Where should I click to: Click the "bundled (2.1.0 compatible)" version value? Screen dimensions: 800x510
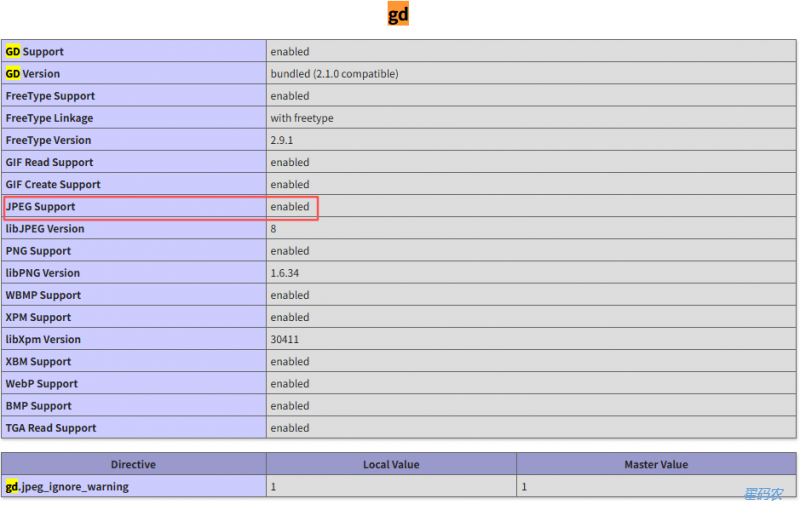[334, 74]
